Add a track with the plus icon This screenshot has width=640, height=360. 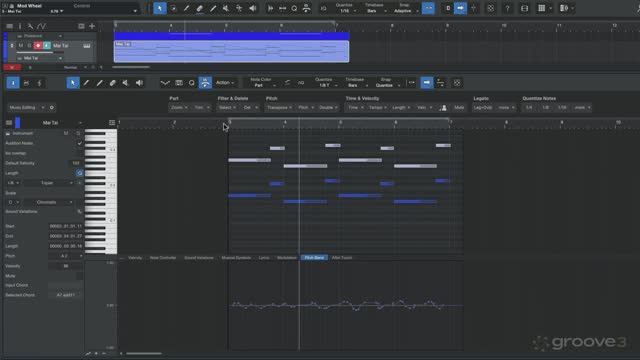pyautogui.click(x=92, y=26)
